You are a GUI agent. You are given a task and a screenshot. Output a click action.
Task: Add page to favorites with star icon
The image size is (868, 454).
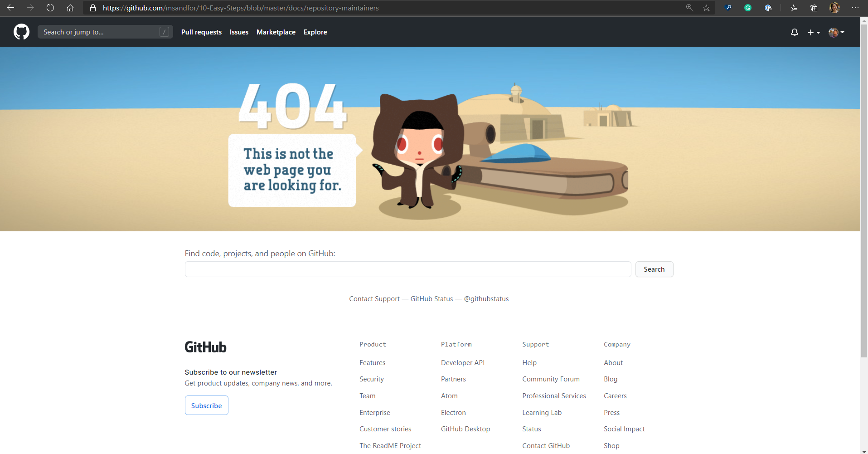tap(706, 8)
